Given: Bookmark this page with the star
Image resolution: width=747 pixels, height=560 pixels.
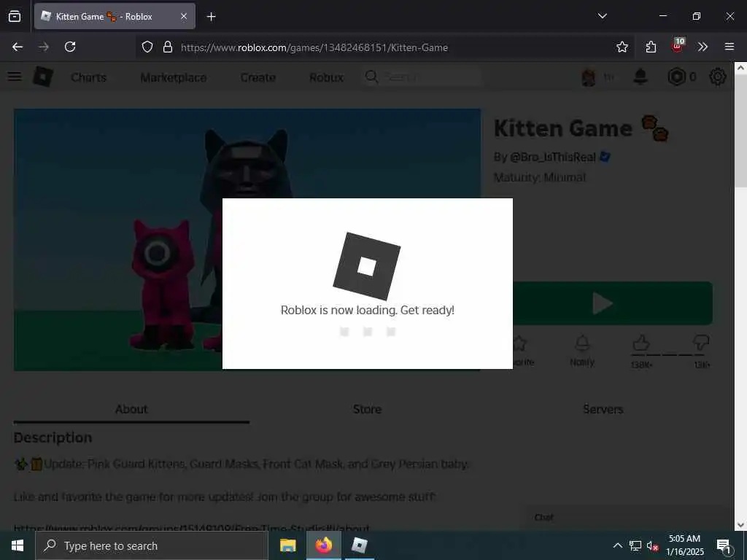Looking at the screenshot, I should point(622,47).
